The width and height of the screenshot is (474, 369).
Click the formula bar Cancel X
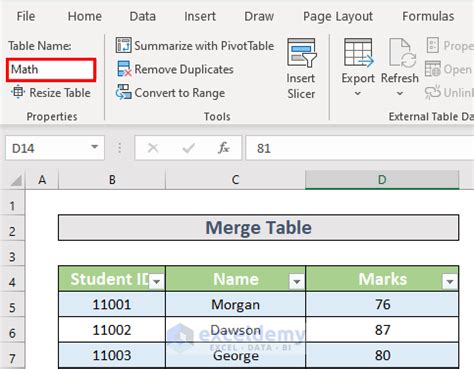[153, 148]
